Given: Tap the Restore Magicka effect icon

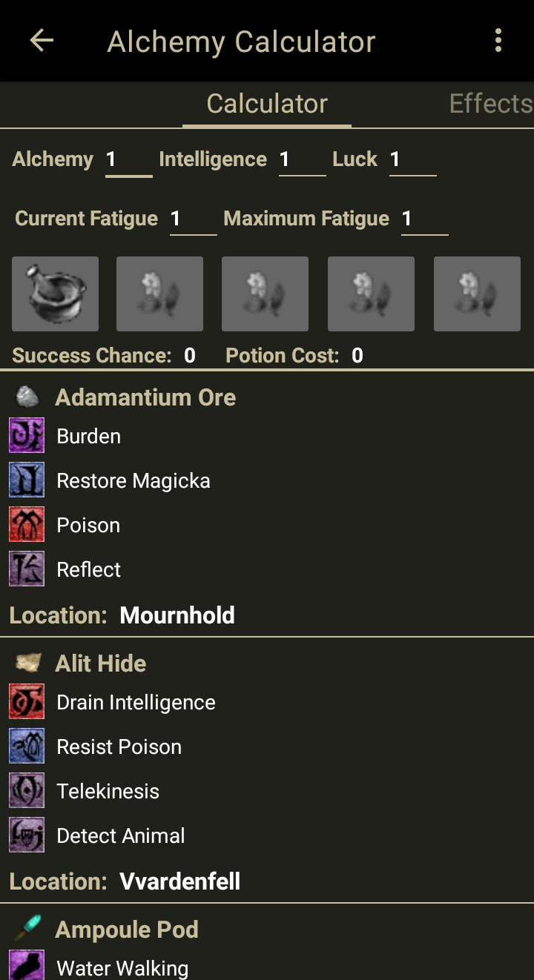Looking at the screenshot, I should pyautogui.click(x=27, y=480).
